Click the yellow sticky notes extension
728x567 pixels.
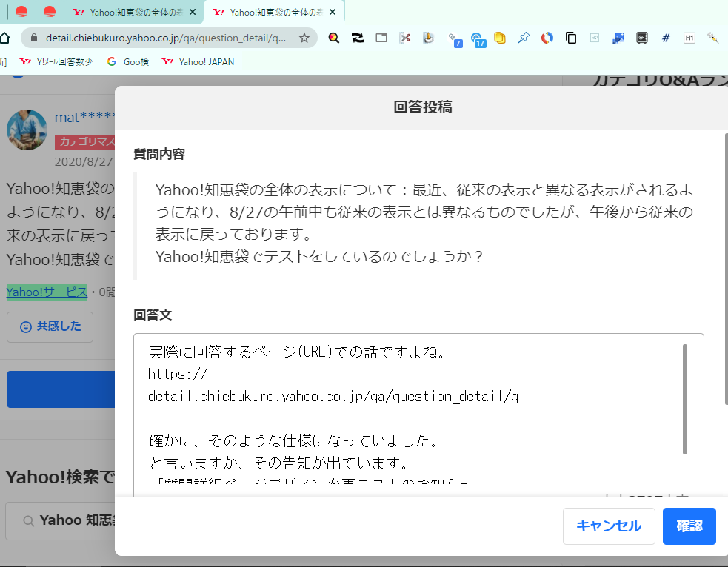coord(500,38)
